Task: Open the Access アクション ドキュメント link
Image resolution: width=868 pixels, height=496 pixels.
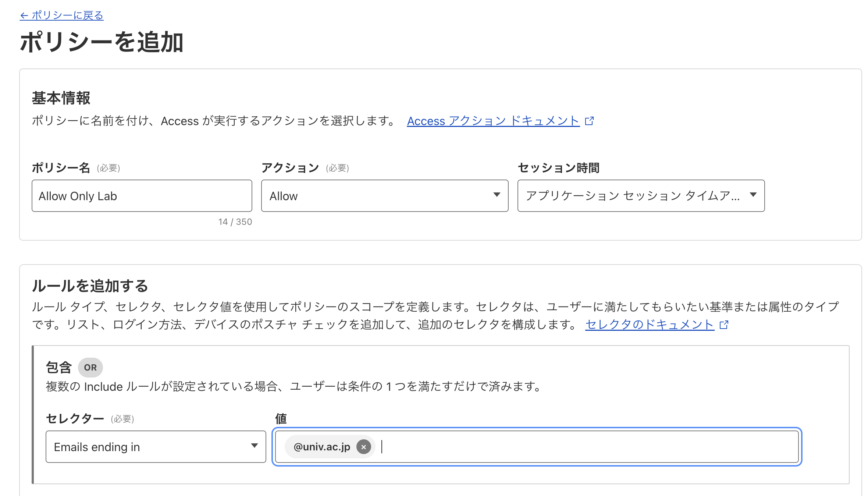Action: coord(493,121)
